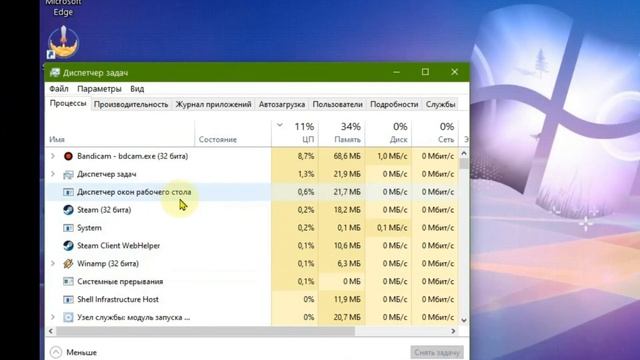640x360 pixels.
Task: Click the Узел службы gear icon
Action: [x=68, y=317]
